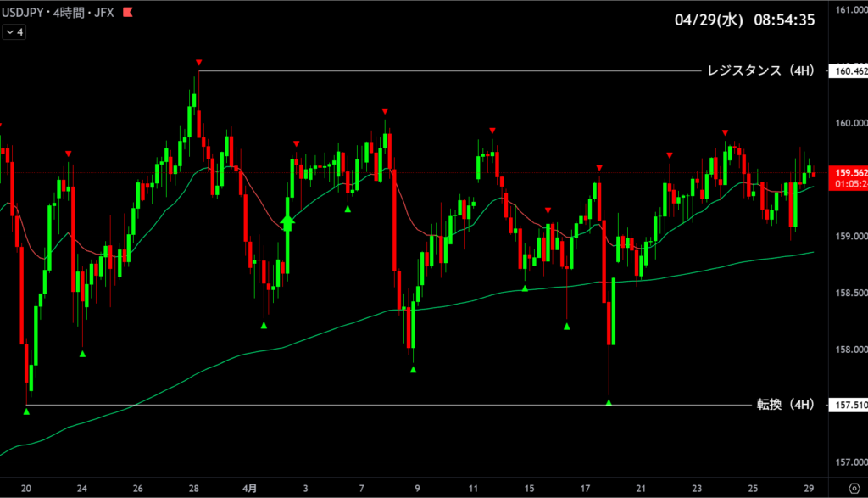Expand the collapsed indicators legend showing 4
This screenshot has width=868, height=498.
[x=14, y=32]
